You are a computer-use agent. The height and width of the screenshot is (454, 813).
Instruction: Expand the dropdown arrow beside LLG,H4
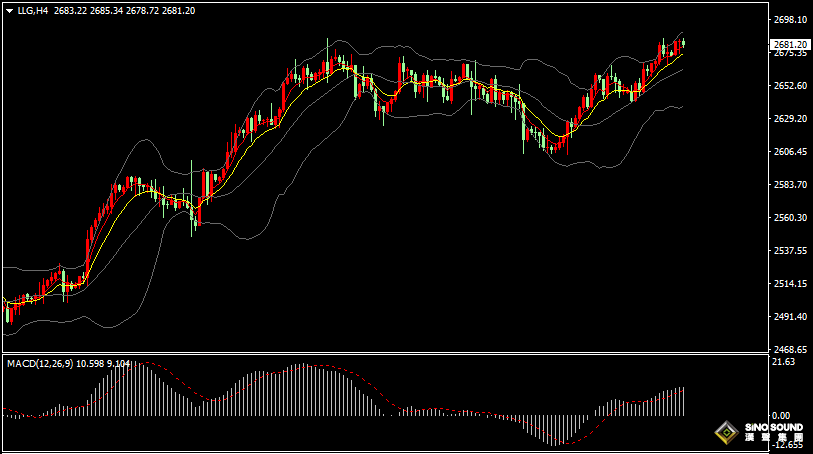pos(9,10)
